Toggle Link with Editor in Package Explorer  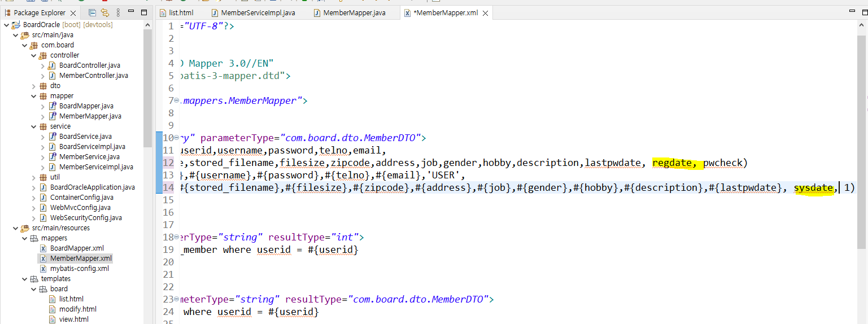pos(105,12)
